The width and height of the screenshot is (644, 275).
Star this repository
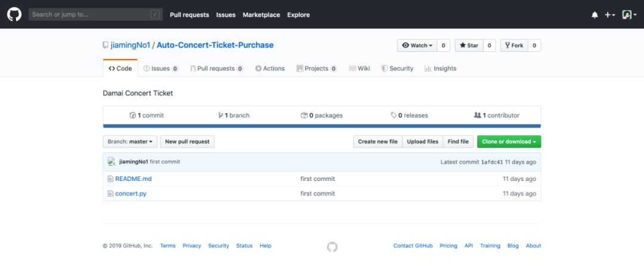point(468,46)
